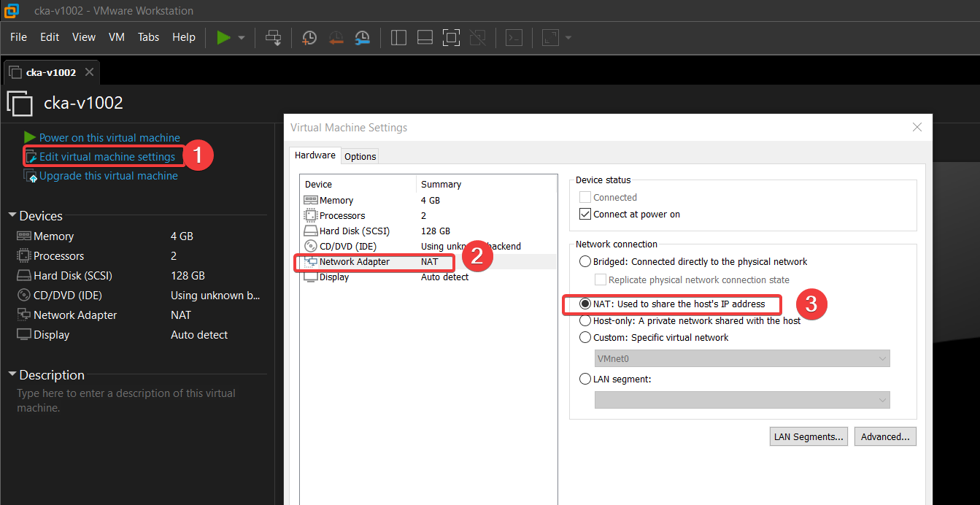Open the Help menu
980x505 pixels.
point(184,37)
